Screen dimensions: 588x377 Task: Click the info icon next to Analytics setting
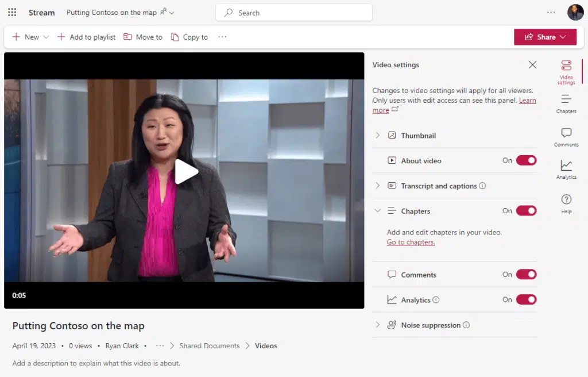point(436,300)
